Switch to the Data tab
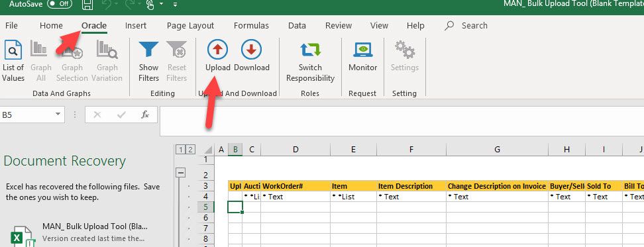Image resolution: width=644 pixels, height=247 pixels. (297, 25)
